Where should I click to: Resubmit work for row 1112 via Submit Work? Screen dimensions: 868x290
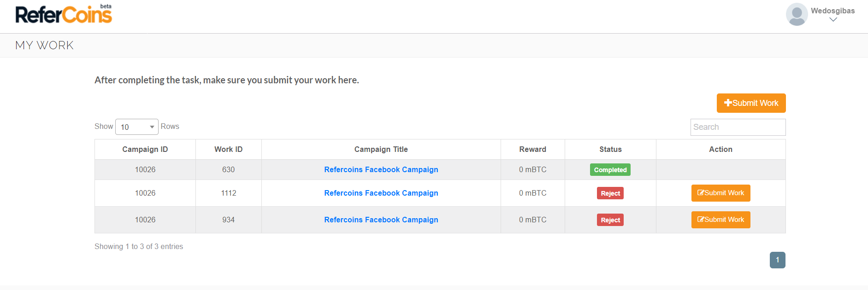[720, 193]
